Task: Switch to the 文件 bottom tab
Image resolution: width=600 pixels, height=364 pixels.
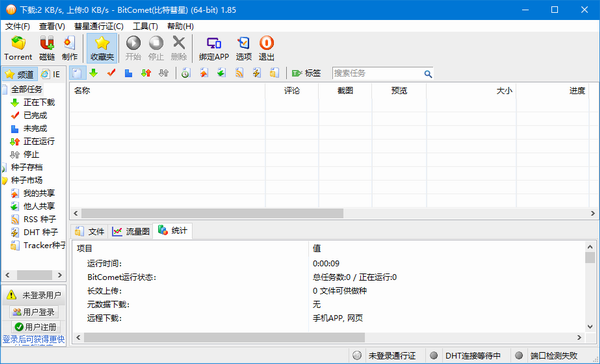Action: (x=90, y=231)
